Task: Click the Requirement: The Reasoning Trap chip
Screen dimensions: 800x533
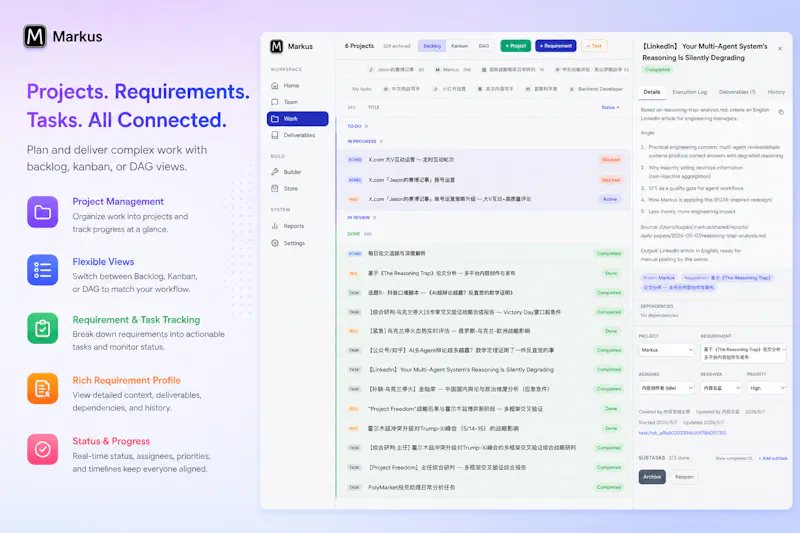Action: pyautogui.click(x=707, y=283)
